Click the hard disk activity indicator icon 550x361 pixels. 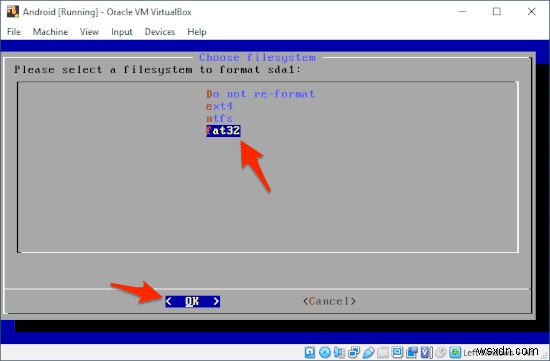310,352
